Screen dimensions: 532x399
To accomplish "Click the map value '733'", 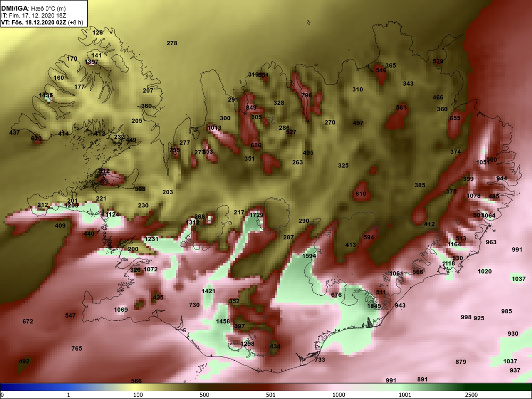I will [320, 360].
